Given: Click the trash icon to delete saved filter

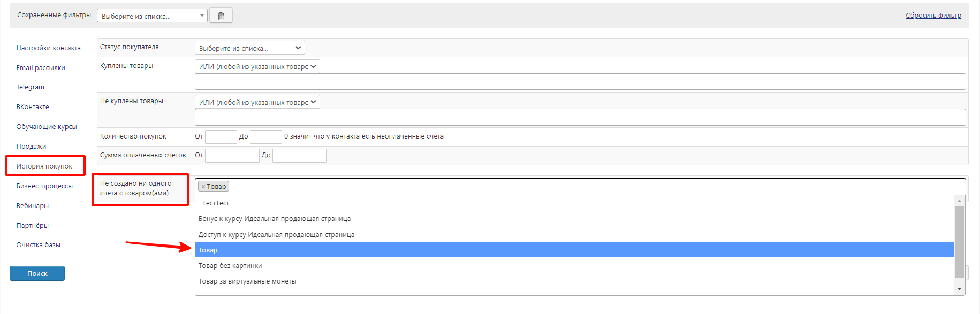Looking at the screenshot, I should [x=221, y=16].
